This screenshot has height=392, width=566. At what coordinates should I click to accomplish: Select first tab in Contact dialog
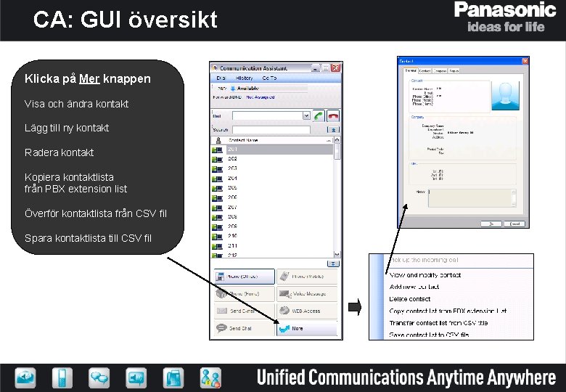point(411,70)
